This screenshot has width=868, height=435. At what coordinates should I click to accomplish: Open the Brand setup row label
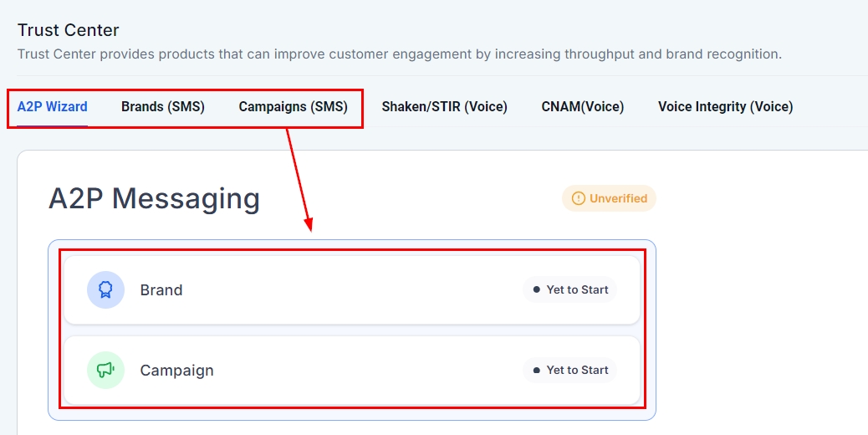(x=161, y=290)
